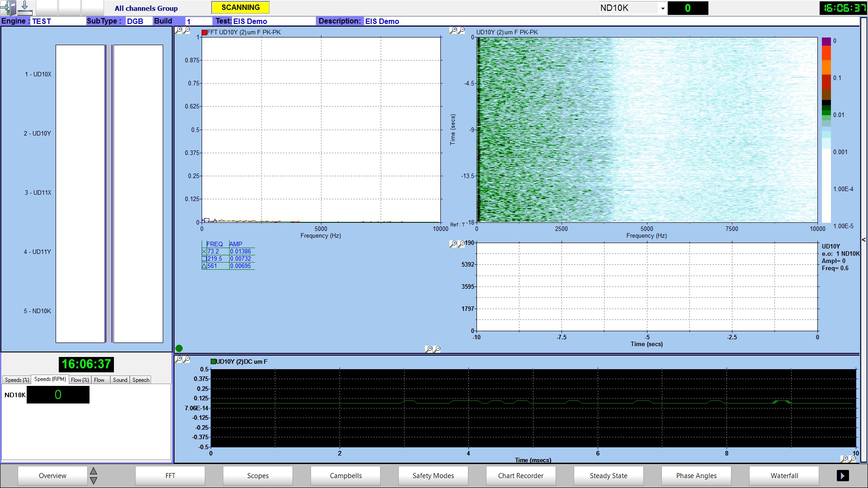Screen dimensions: 868x488
Task: Click the Build number field
Action: (198, 21)
